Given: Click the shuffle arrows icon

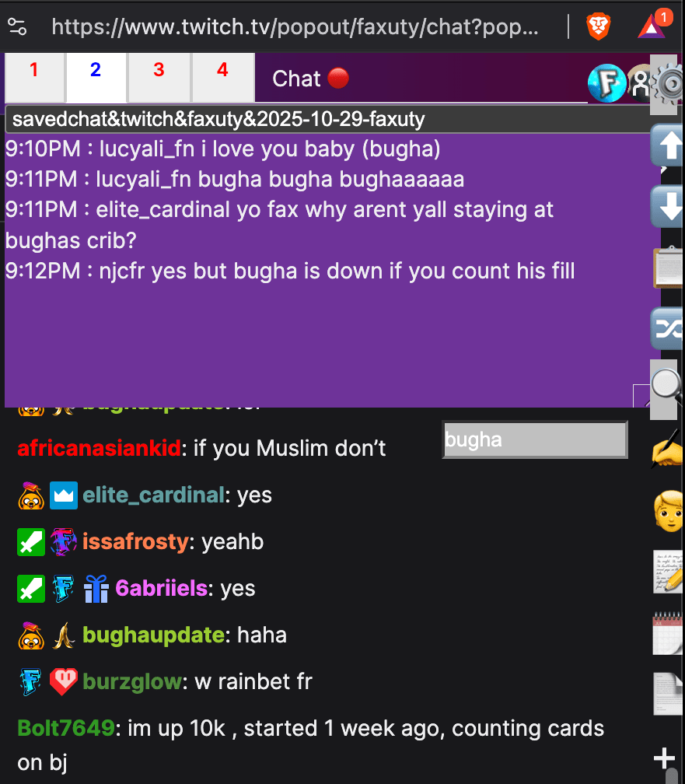Looking at the screenshot, I should 669,328.
